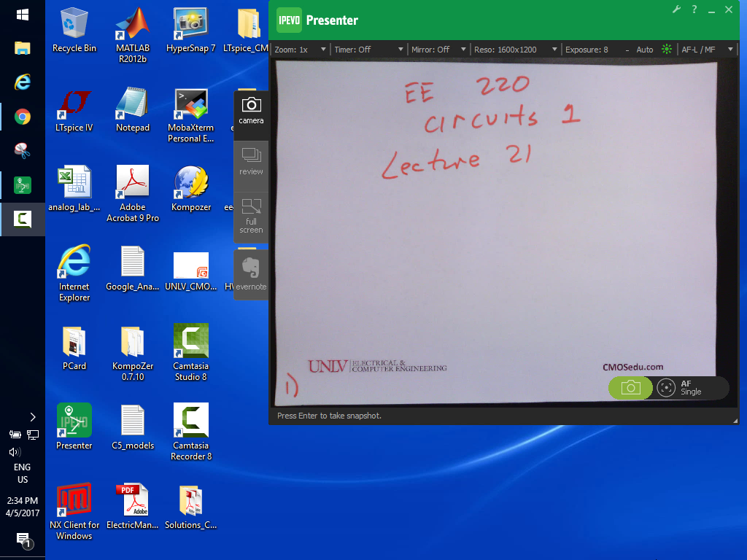
Task: Close the Presenter window
Action: [x=729, y=9]
